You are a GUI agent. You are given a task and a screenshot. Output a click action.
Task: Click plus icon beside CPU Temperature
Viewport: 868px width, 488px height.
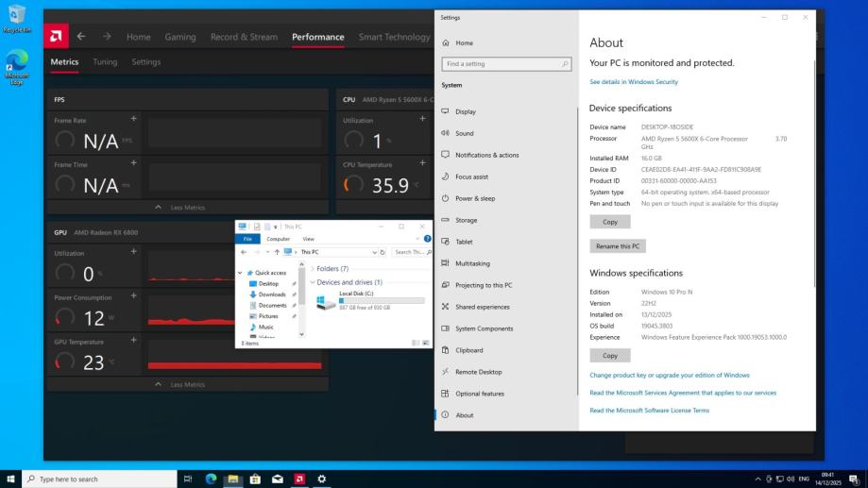pyautogui.click(x=422, y=163)
